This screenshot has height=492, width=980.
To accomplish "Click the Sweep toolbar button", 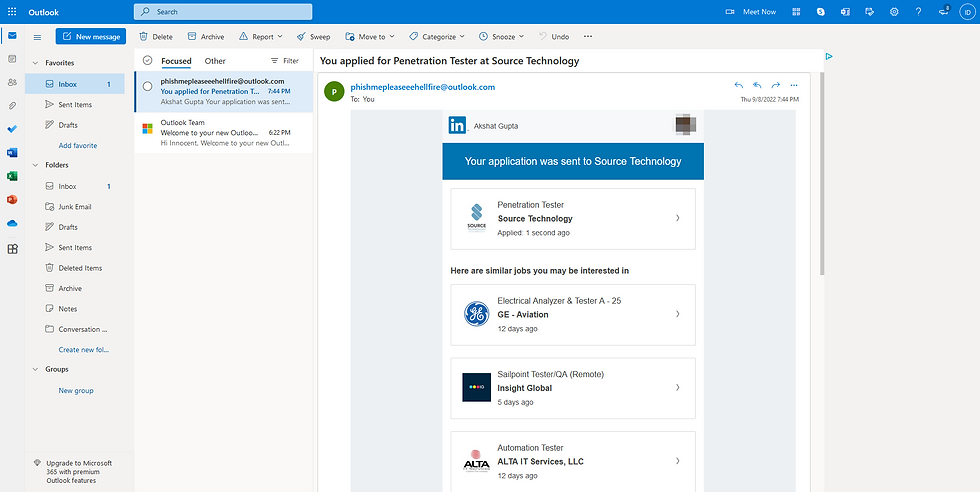I will point(313,37).
